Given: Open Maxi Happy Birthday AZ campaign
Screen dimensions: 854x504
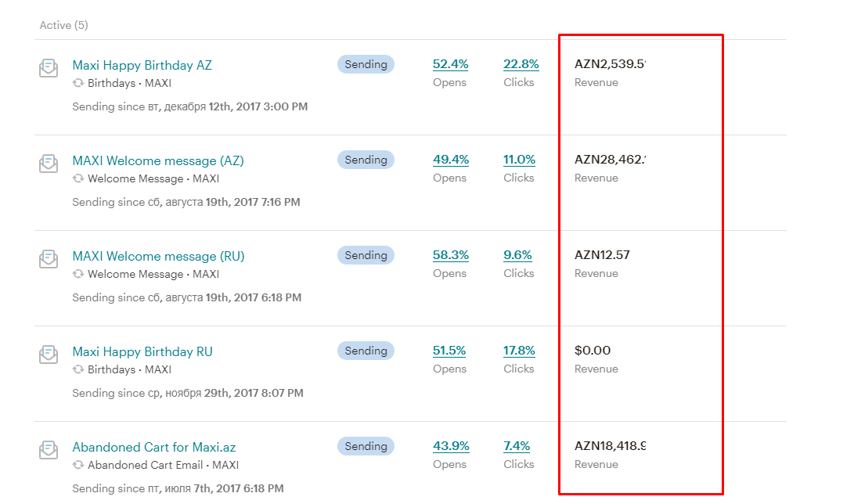Looking at the screenshot, I should [x=142, y=65].
